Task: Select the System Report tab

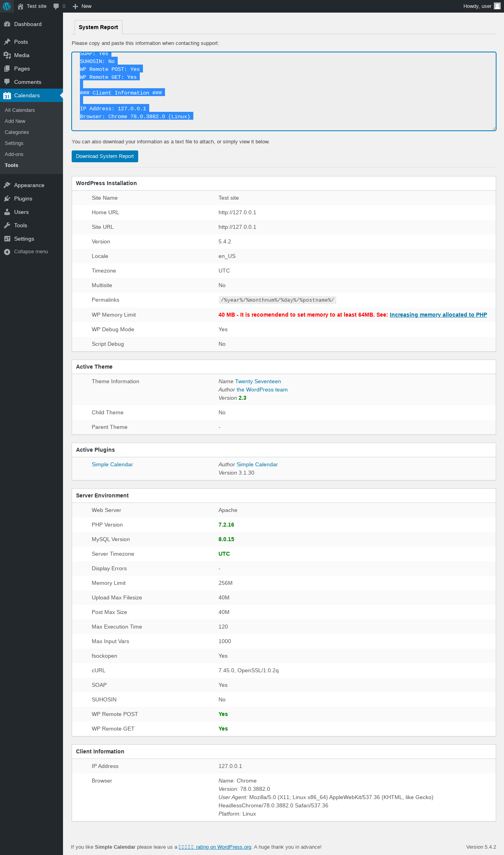Action: pyautogui.click(x=98, y=27)
